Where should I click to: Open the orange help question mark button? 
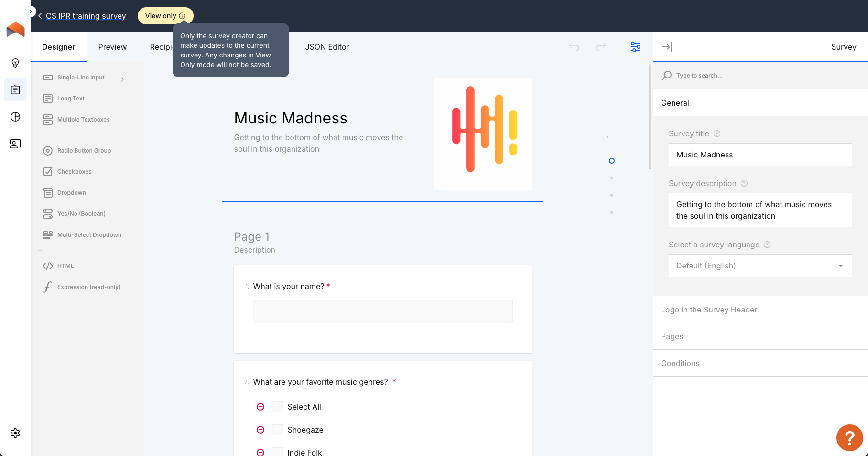point(849,437)
